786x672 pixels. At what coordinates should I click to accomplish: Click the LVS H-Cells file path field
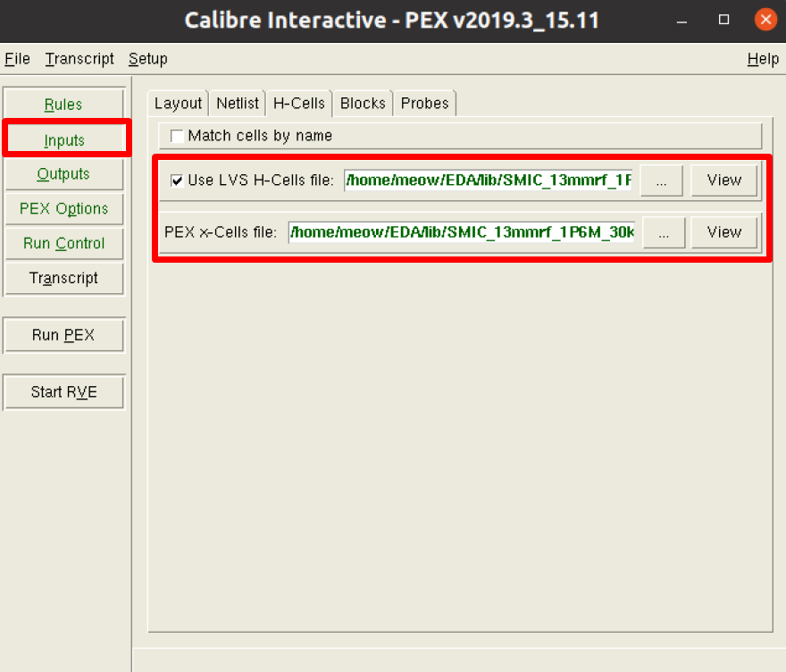coord(488,180)
